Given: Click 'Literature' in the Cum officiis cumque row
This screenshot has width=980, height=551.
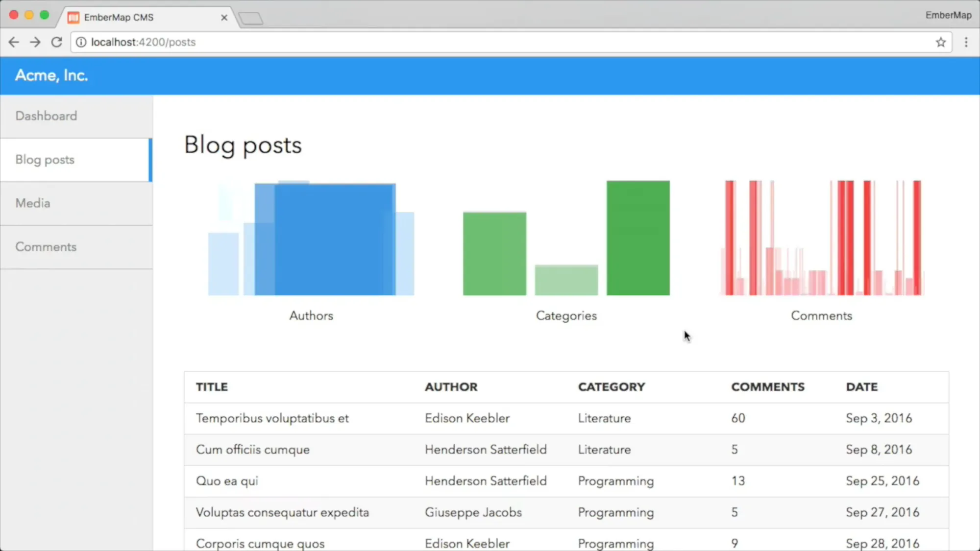Looking at the screenshot, I should 604,450.
